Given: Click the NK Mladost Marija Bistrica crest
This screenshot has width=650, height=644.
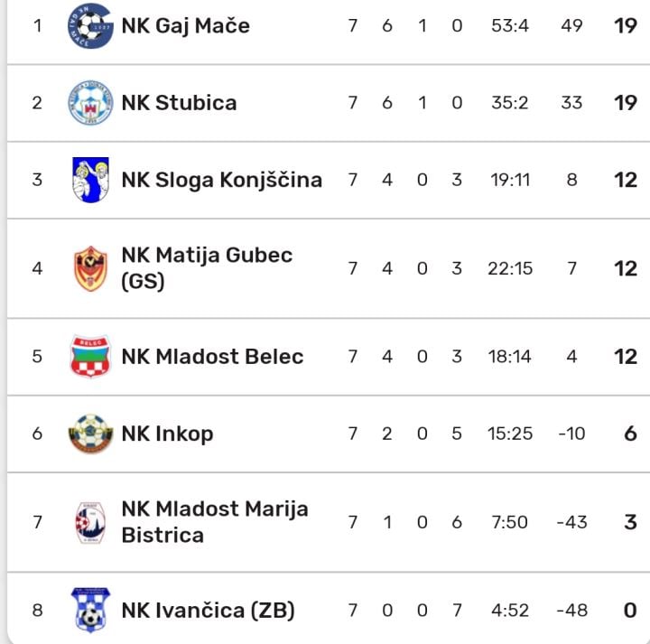Looking at the screenshot, I should (90, 522).
